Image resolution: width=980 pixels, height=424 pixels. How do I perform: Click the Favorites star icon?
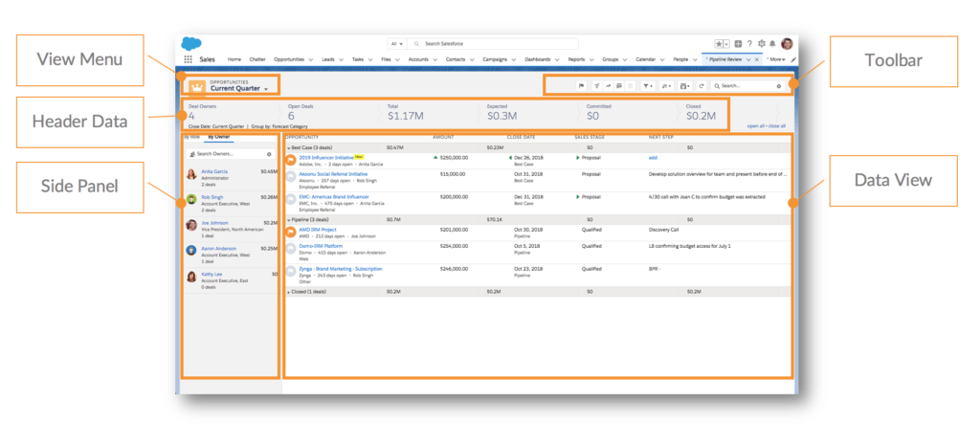click(719, 44)
